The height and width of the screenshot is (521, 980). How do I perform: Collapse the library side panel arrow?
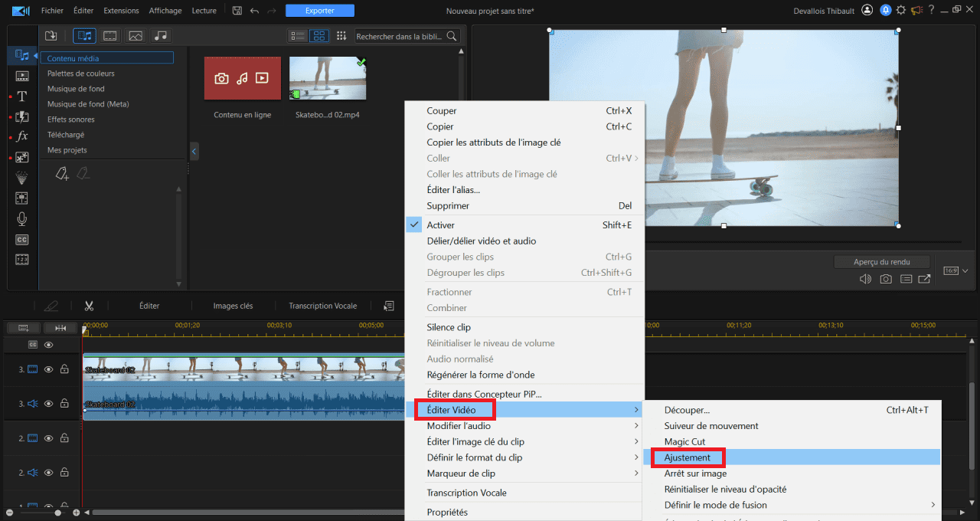point(194,152)
